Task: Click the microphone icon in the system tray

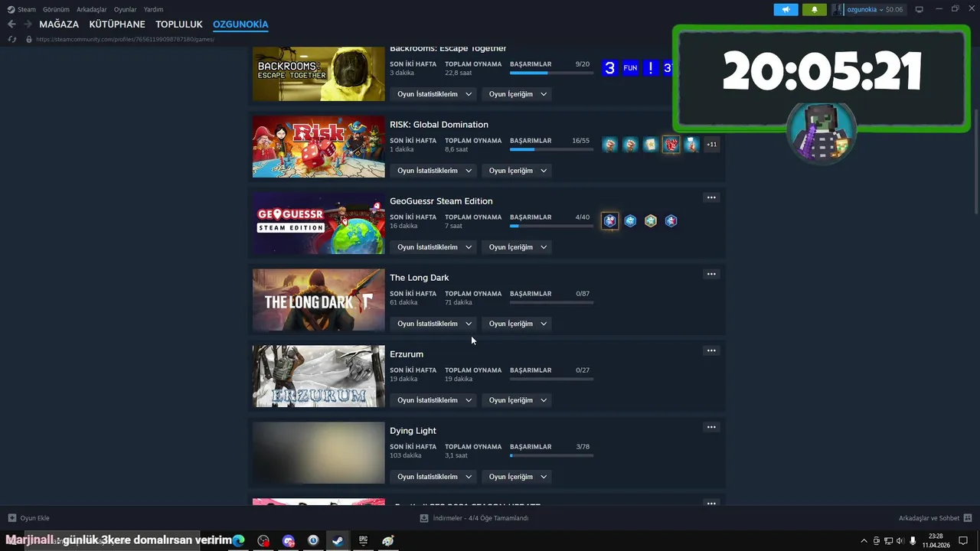Action: (x=913, y=541)
